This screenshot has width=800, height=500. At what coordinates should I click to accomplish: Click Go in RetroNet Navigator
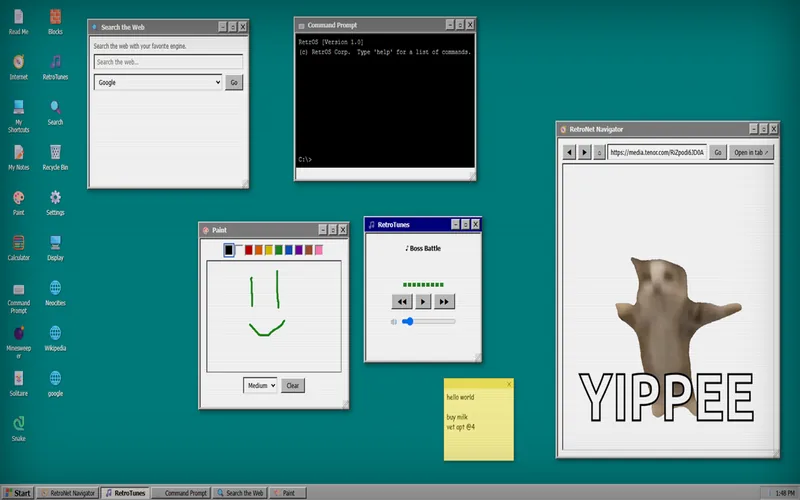[x=718, y=152]
